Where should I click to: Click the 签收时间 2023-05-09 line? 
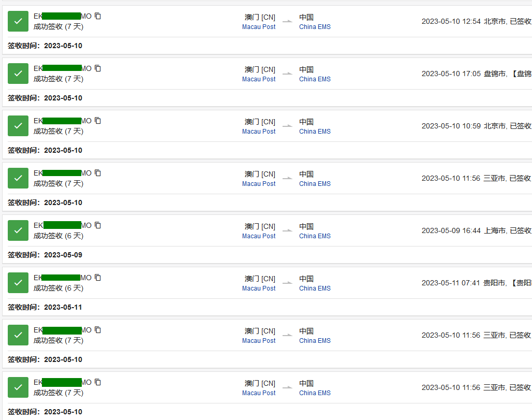[45, 255]
